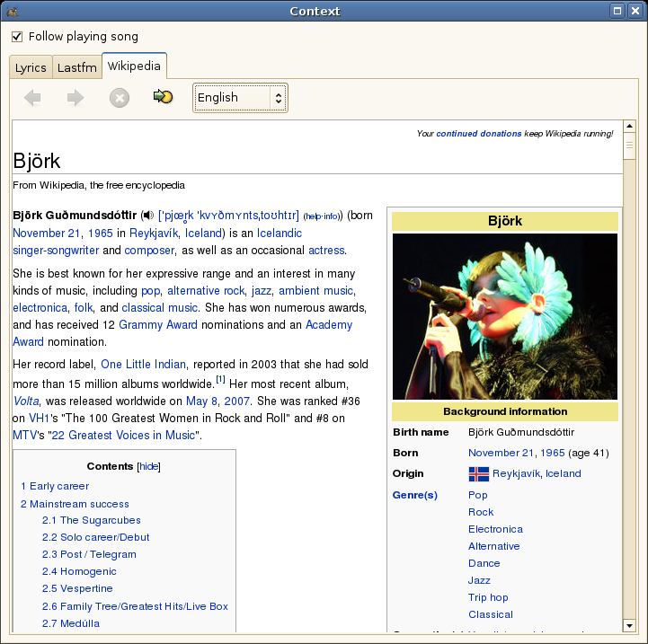Jump to 2.5 Vespertine
Image resolution: width=648 pixels, height=644 pixels.
[x=77, y=588]
